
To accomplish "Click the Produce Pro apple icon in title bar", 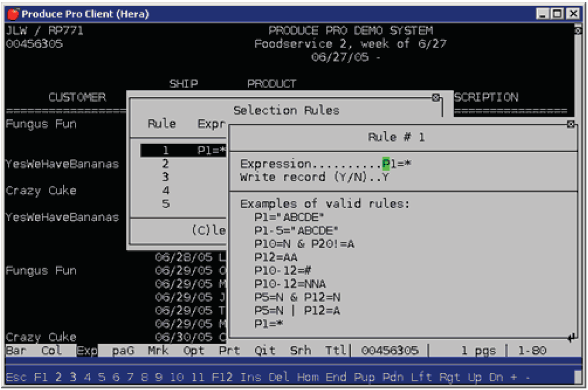I will [x=13, y=14].
